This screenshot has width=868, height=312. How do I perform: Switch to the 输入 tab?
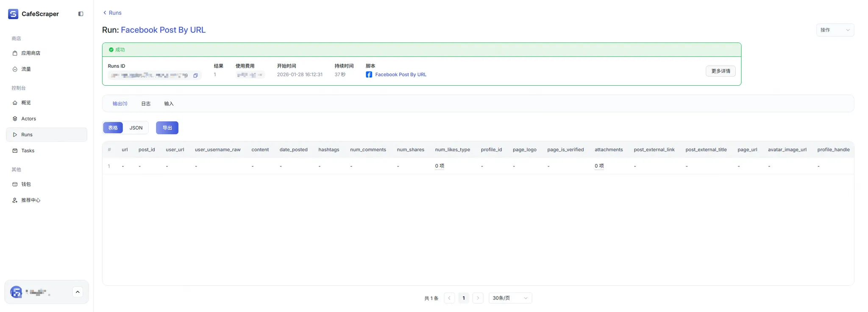click(169, 104)
